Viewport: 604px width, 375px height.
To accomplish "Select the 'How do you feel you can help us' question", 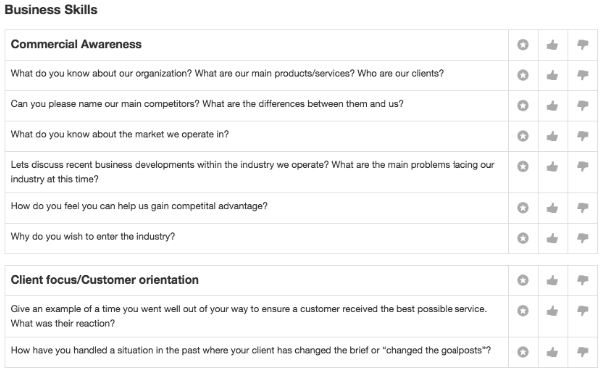I will (x=139, y=206).
